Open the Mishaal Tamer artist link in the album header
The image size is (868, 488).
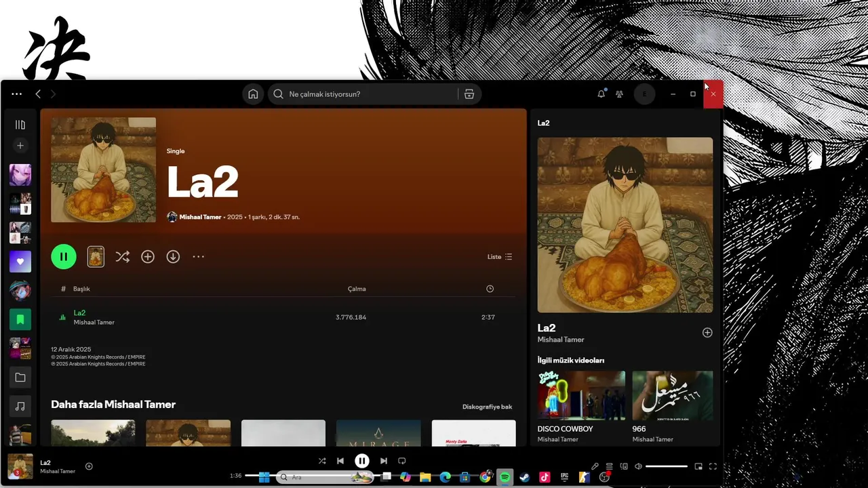click(200, 217)
